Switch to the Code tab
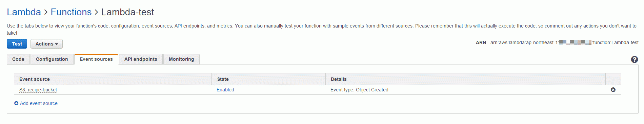This screenshot has width=644, height=124. 18,59
